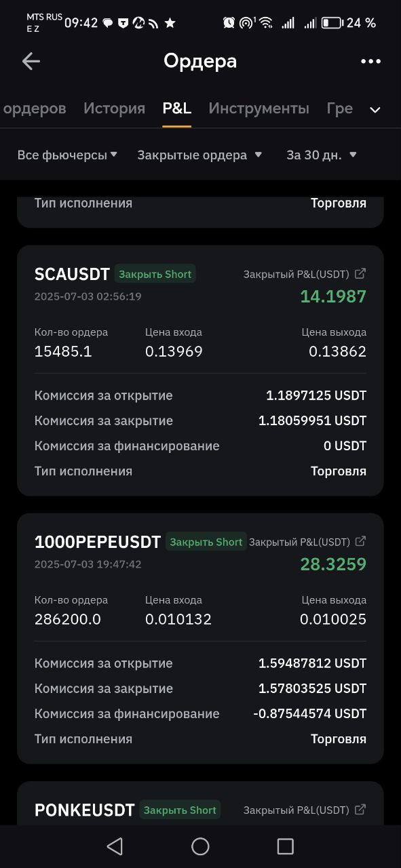Open the SCAUSDT order card title
Viewport: 401px width, 868px height.
point(72,274)
